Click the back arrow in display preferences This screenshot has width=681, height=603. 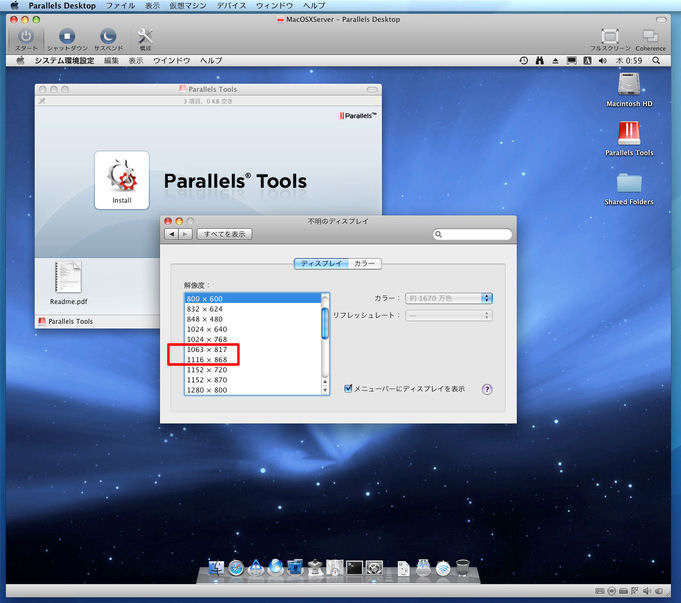[172, 234]
